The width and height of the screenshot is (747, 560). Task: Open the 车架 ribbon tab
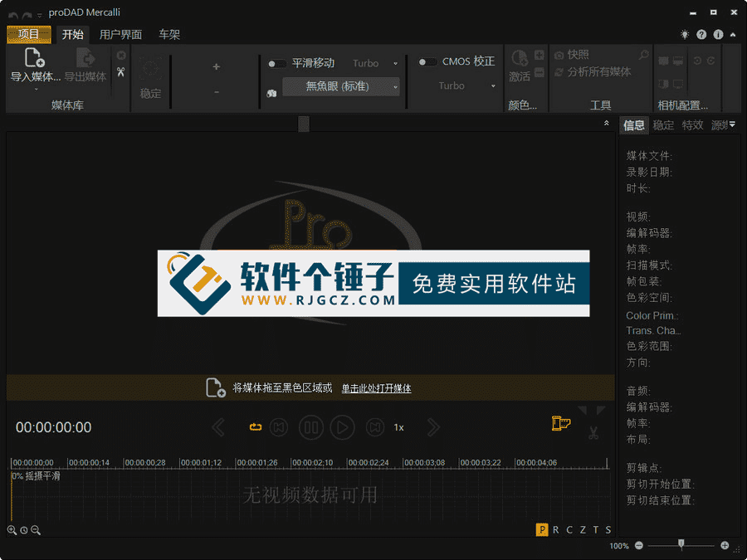click(168, 34)
